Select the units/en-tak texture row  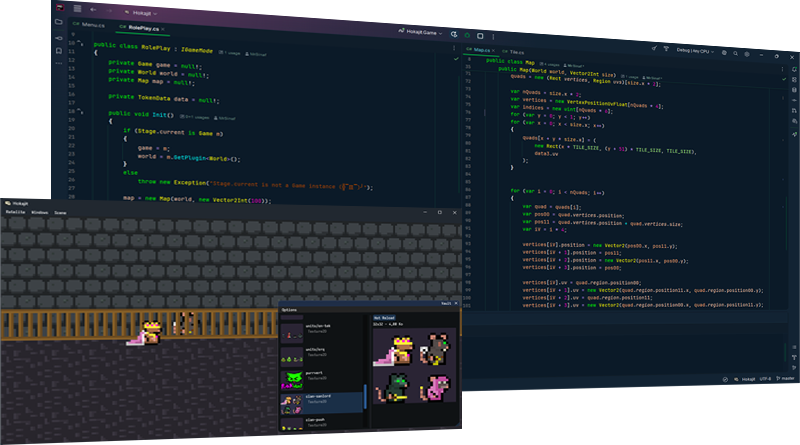pos(321,334)
